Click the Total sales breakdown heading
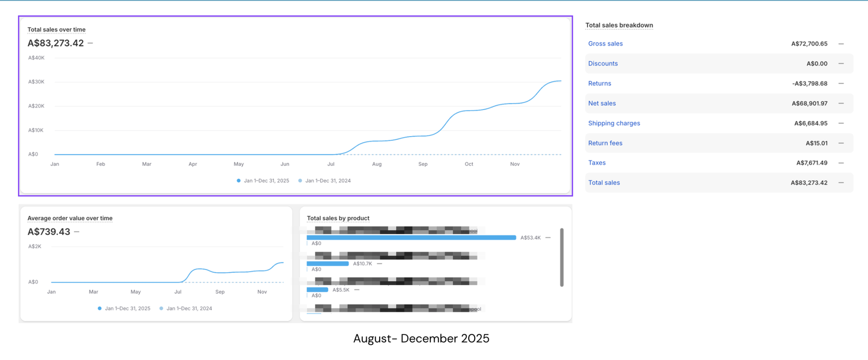This screenshot has height=360, width=868. coord(619,25)
